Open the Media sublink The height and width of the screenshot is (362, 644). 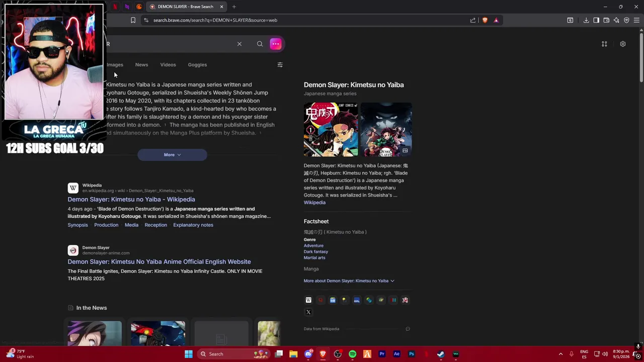pyautogui.click(x=131, y=225)
